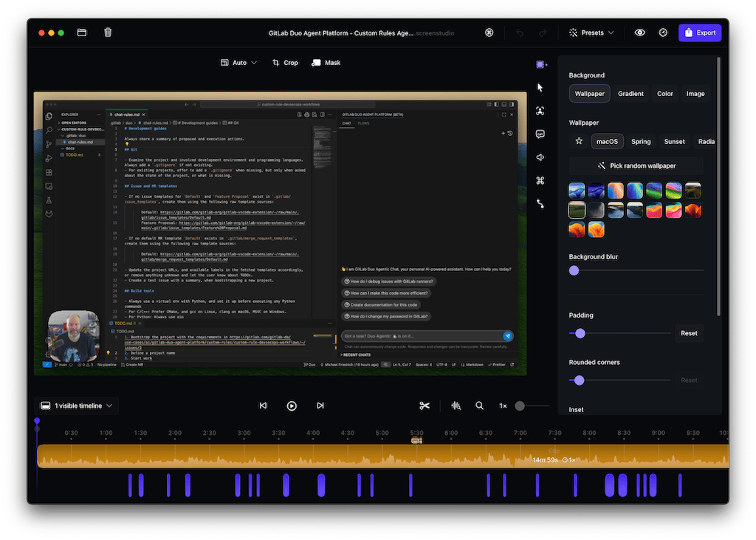Open the cursor settings sidebar icon
The height and width of the screenshot is (540, 756).
540,87
